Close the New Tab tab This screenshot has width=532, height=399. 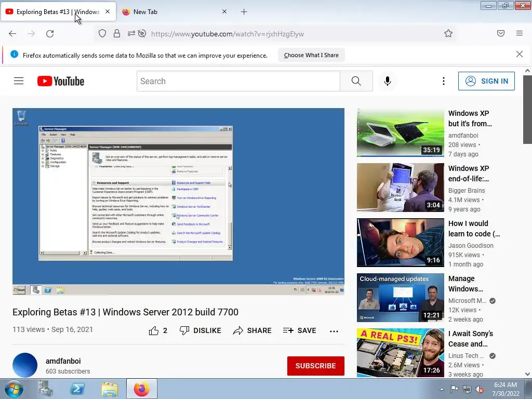(224, 11)
